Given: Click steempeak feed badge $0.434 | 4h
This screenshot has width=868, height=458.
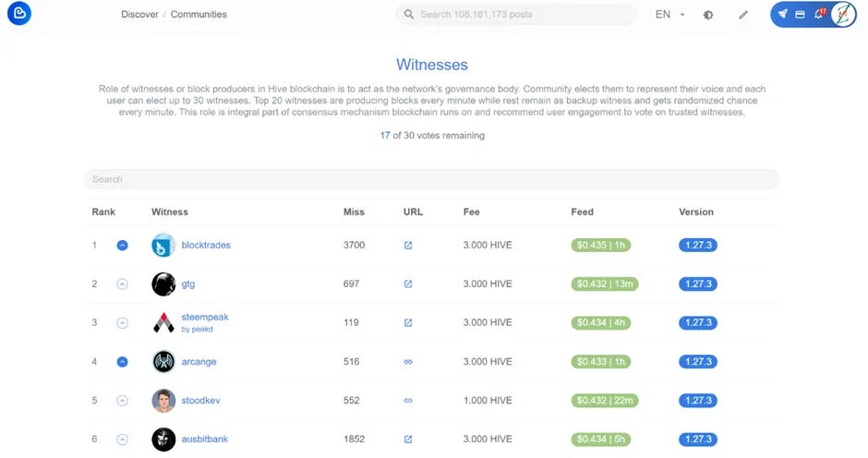Looking at the screenshot, I should pos(600,323).
